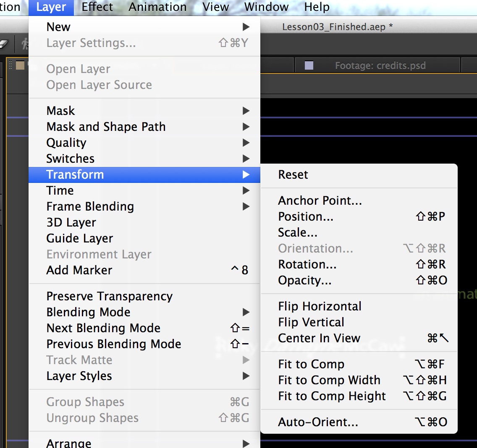The width and height of the screenshot is (477, 448).
Task: Toggle the 3D Layer option
Action: [71, 222]
